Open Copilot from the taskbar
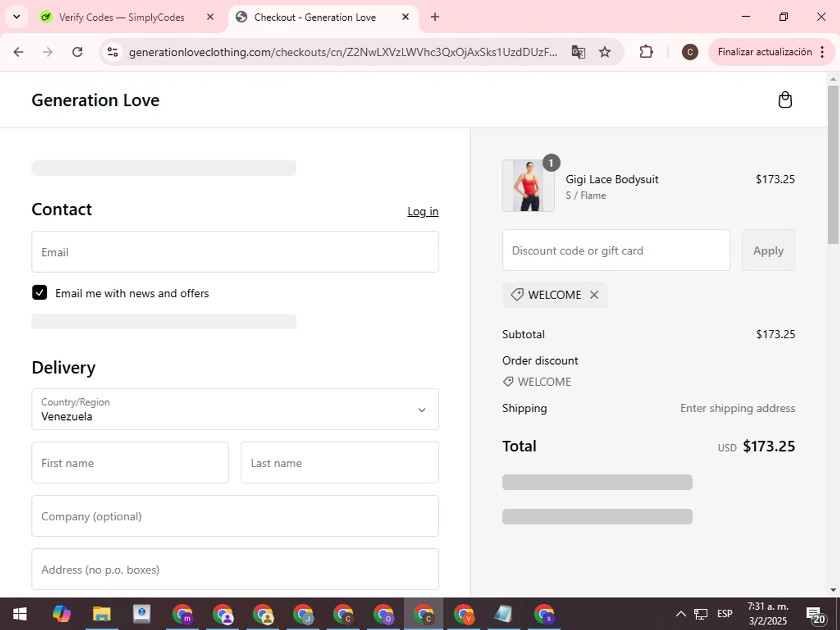The width and height of the screenshot is (840, 630). 62,614
